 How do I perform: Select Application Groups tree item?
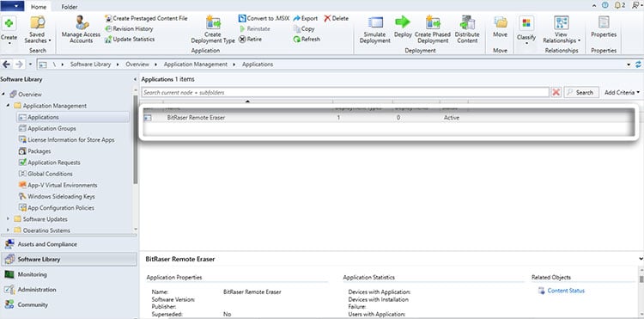click(47, 129)
